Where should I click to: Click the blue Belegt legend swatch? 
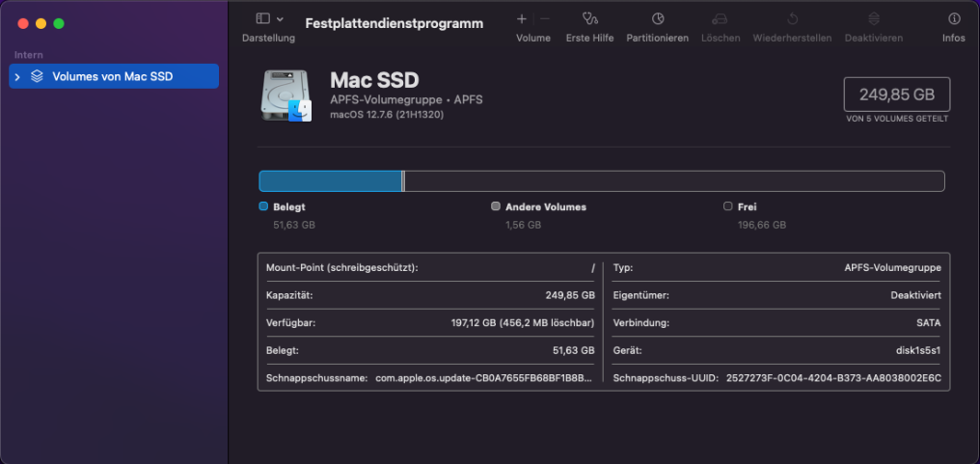[263, 206]
